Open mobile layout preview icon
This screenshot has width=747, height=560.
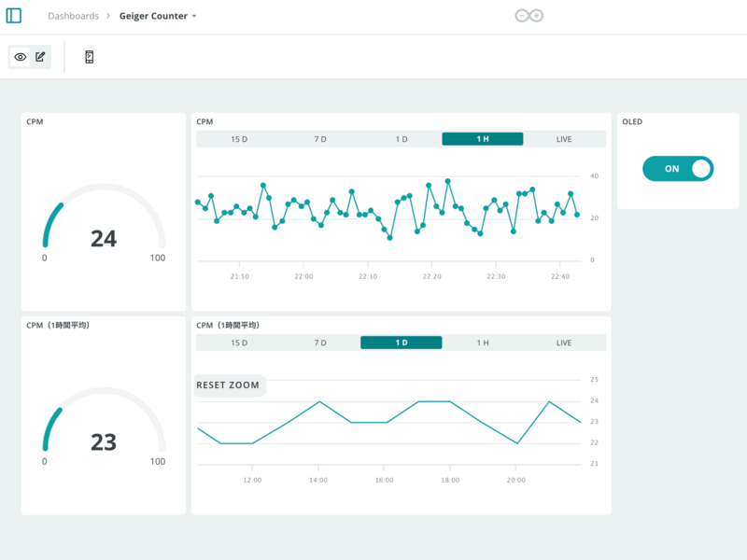coord(90,57)
